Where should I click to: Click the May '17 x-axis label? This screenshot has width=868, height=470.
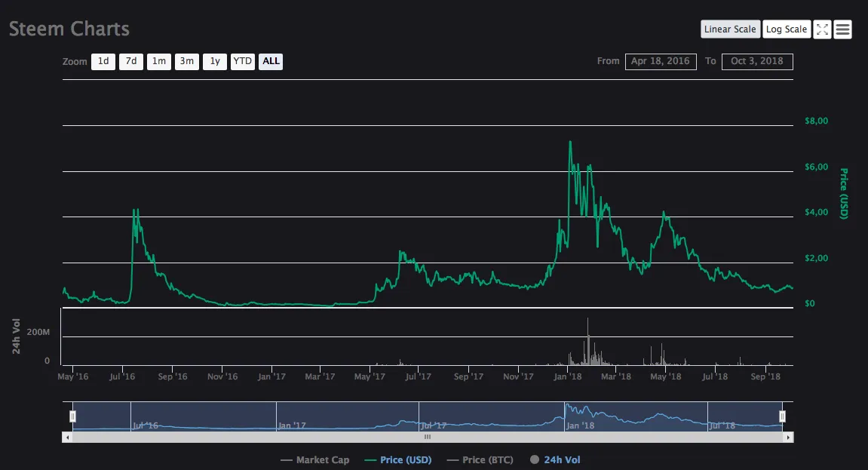click(x=370, y=376)
